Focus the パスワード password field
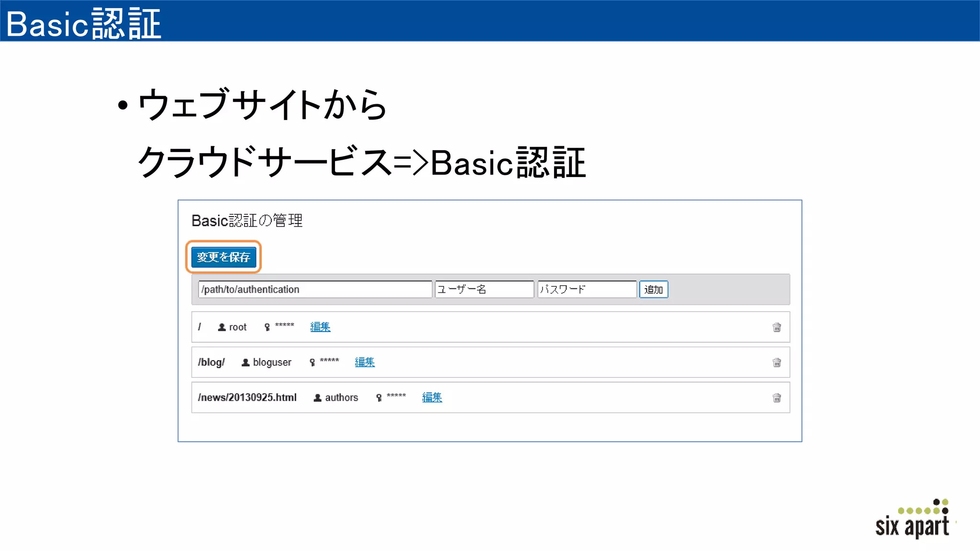 pyautogui.click(x=587, y=289)
